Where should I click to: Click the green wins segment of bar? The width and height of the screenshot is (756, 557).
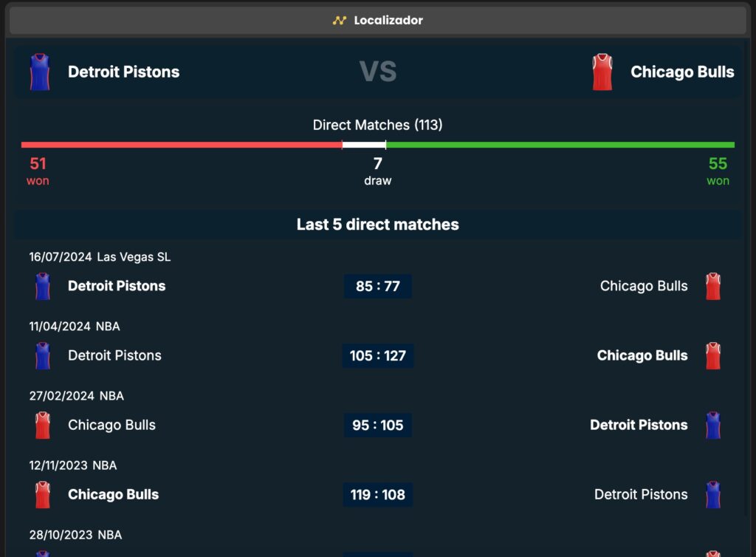tap(560, 145)
